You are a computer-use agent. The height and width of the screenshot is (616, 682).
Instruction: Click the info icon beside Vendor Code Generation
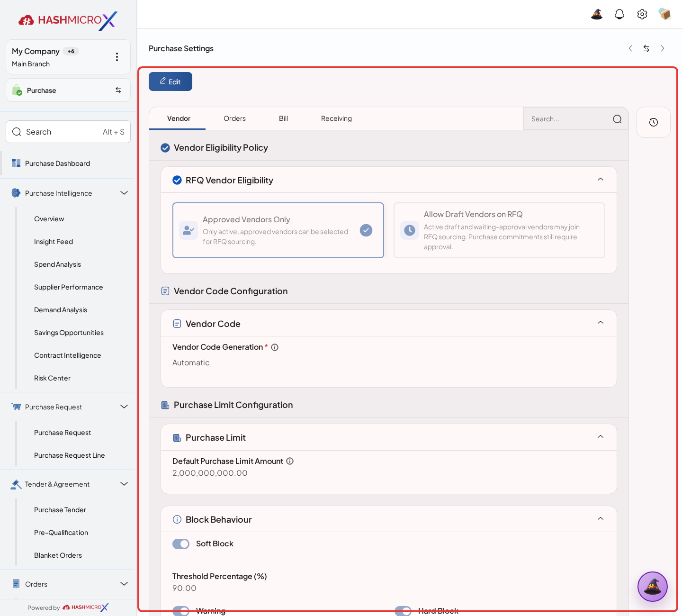pyautogui.click(x=275, y=347)
